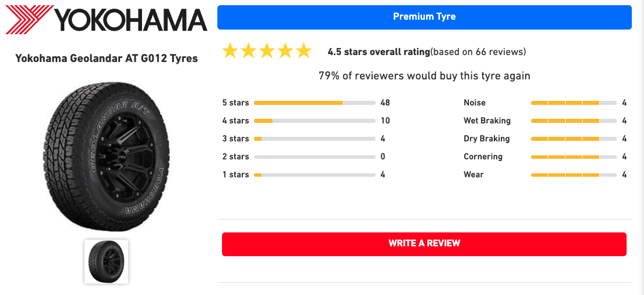Click the Premium Tyre blue banner

pyautogui.click(x=424, y=17)
